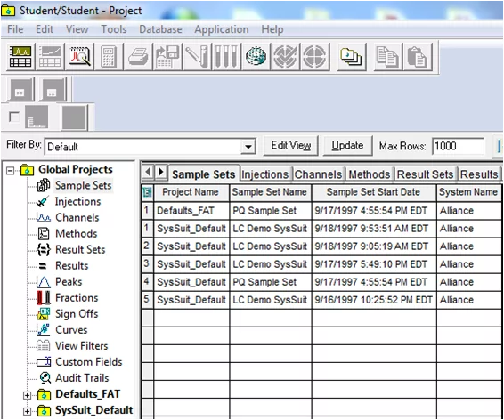
Task: Expand the Defaults_FAT project node
Action: [x=28, y=395]
